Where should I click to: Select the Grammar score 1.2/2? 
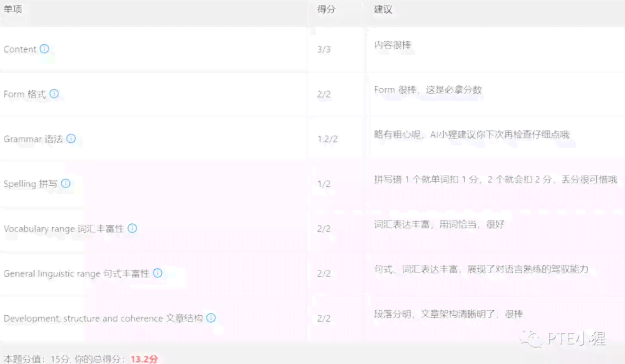tap(327, 139)
